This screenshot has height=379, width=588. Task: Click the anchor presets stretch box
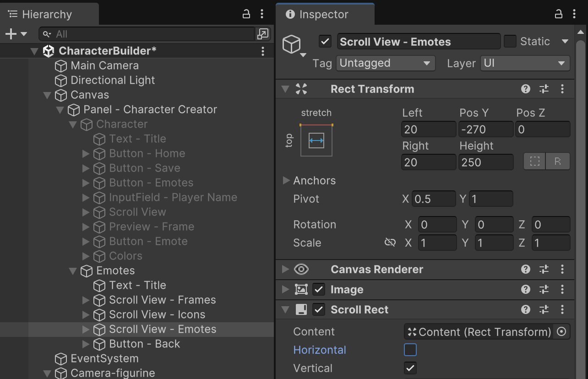[316, 141]
